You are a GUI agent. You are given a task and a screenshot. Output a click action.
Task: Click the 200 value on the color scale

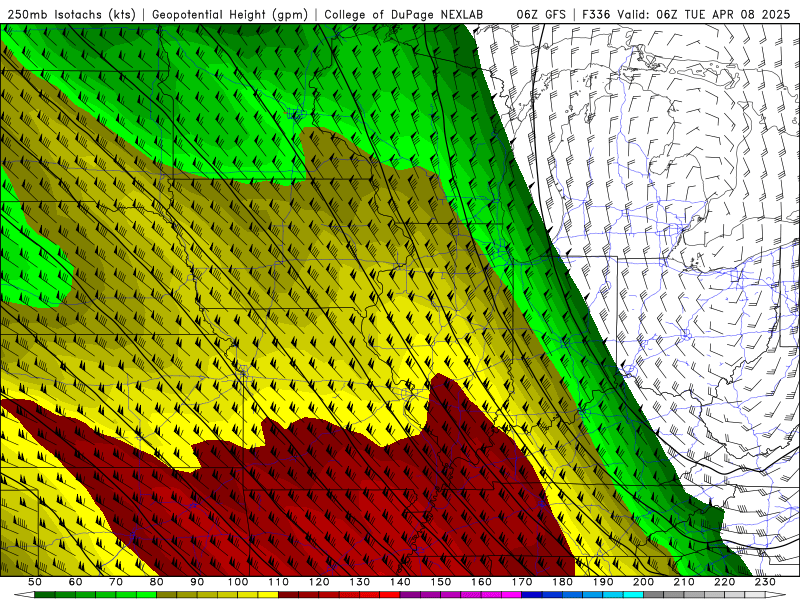pyautogui.click(x=643, y=582)
